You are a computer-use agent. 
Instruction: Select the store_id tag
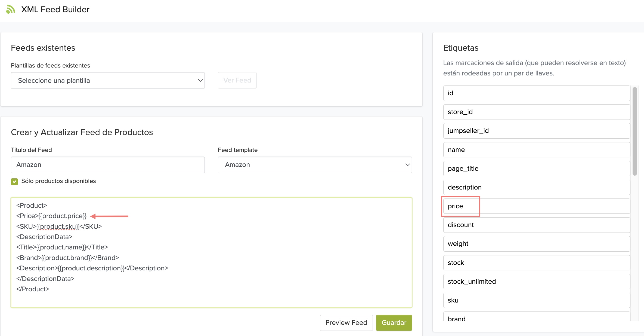tap(536, 112)
